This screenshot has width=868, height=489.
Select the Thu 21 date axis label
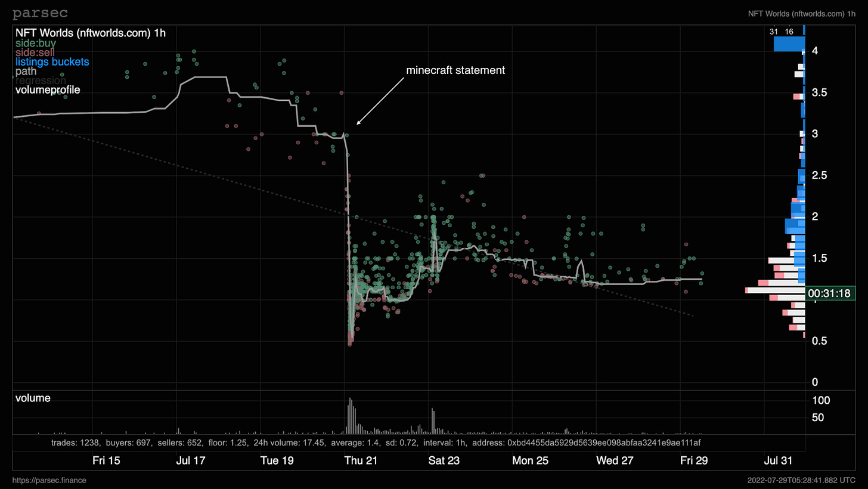point(361,460)
